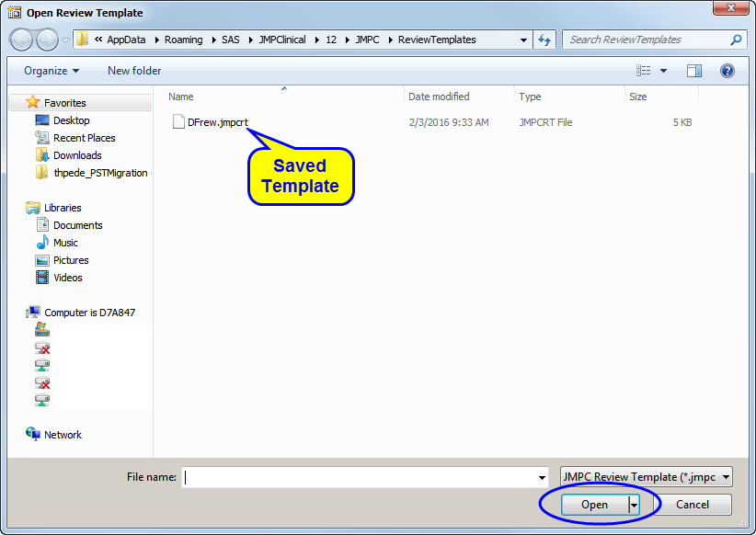Click the Documents library icon
Screen dimensions: 756x535
pos(42,224)
